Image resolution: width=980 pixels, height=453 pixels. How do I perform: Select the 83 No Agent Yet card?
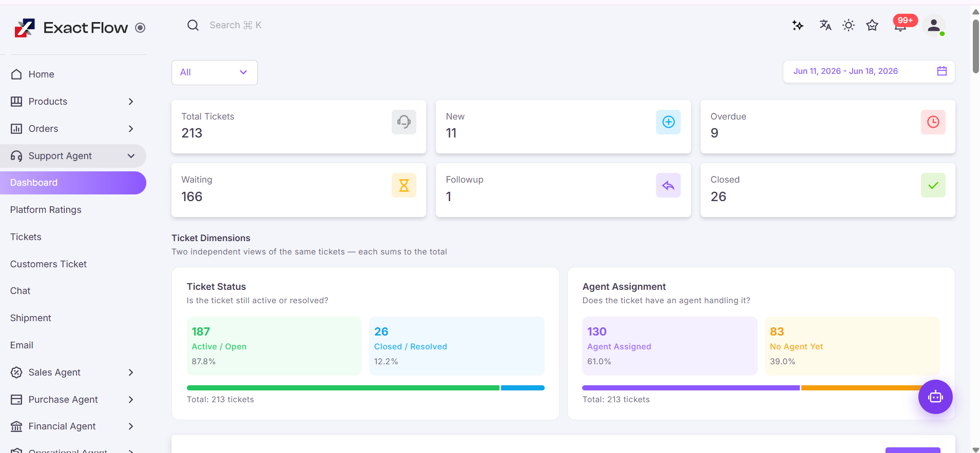852,346
